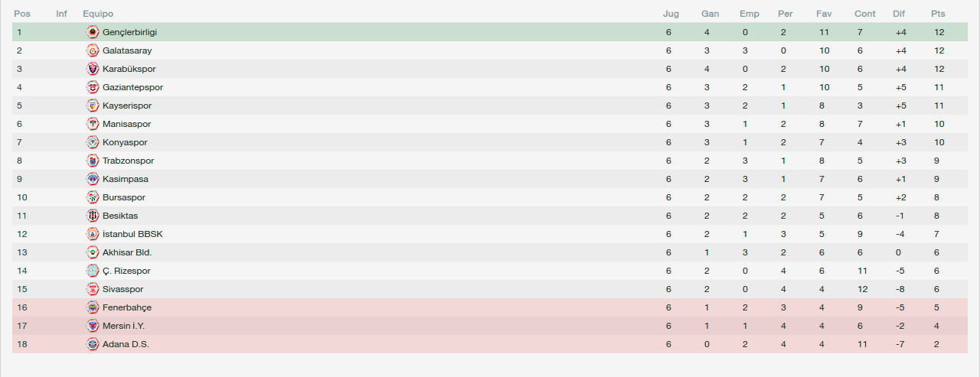Select the Mersin I.Y. relegation-zone row
Screen dimensions: 980x377
490,326
